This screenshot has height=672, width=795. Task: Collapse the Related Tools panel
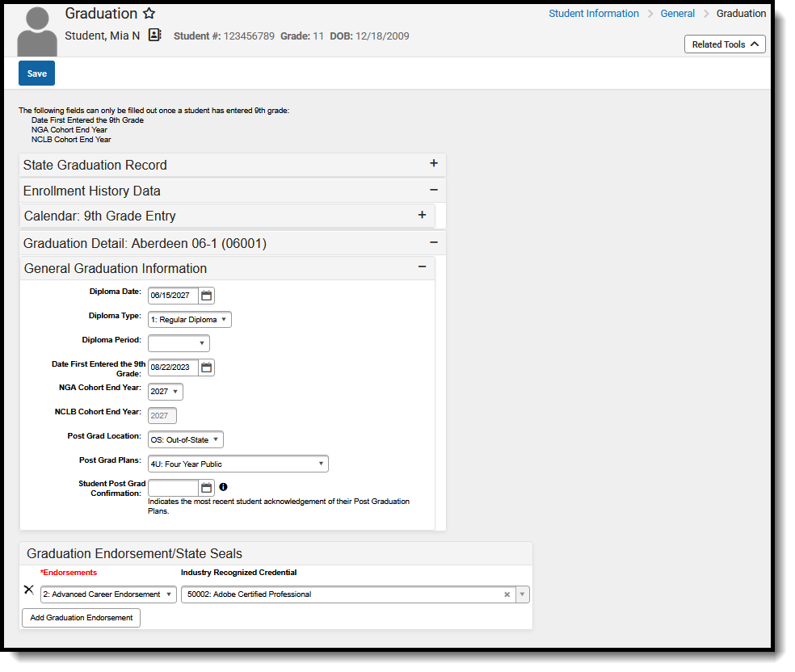coord(724,44)
